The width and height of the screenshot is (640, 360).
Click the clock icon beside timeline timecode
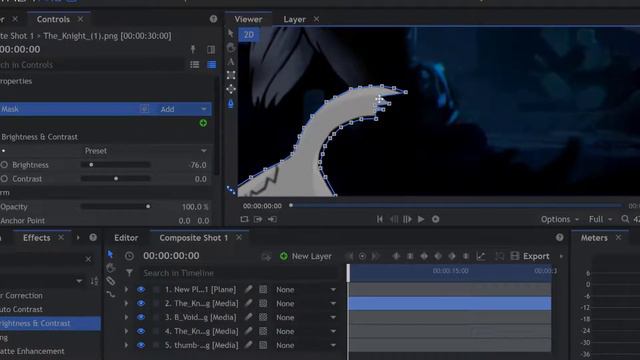click(x=129, y=256)
